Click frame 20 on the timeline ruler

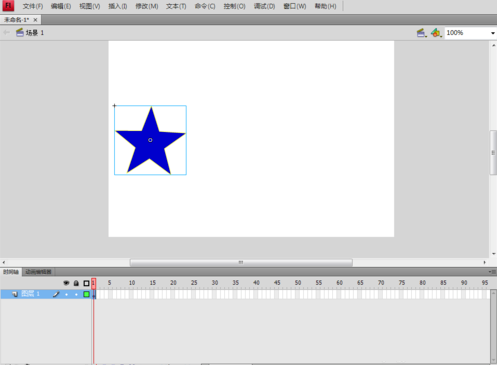(173, 283)
